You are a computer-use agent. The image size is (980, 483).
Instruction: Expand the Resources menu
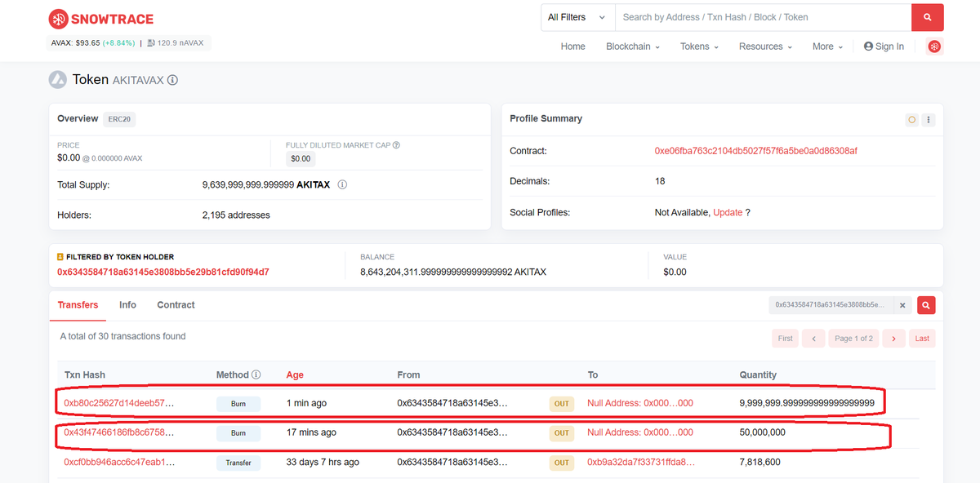click(765, 47)
